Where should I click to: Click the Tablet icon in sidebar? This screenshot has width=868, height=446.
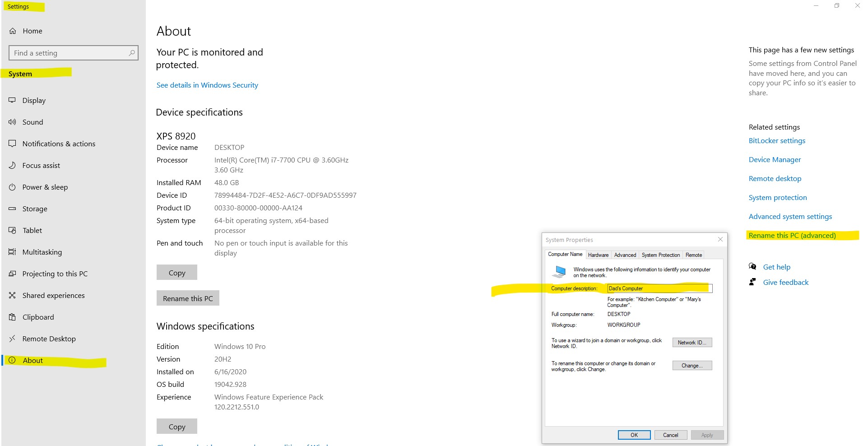coord(12,230)
